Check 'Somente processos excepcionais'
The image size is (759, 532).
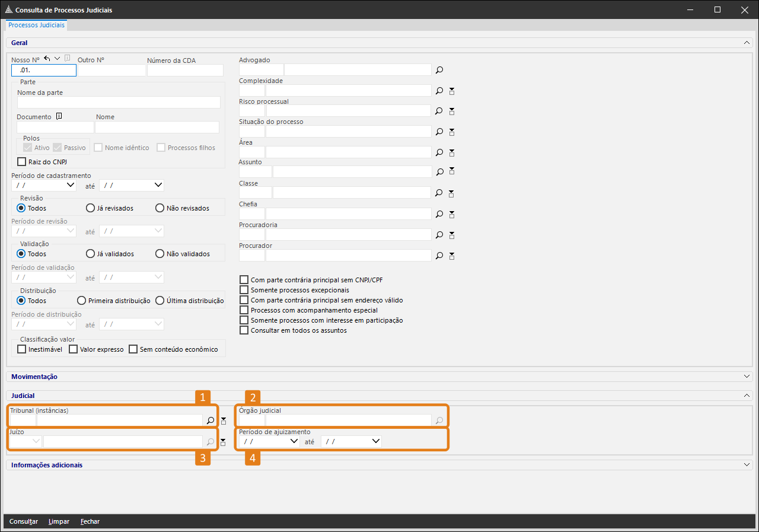coord(244,290)
